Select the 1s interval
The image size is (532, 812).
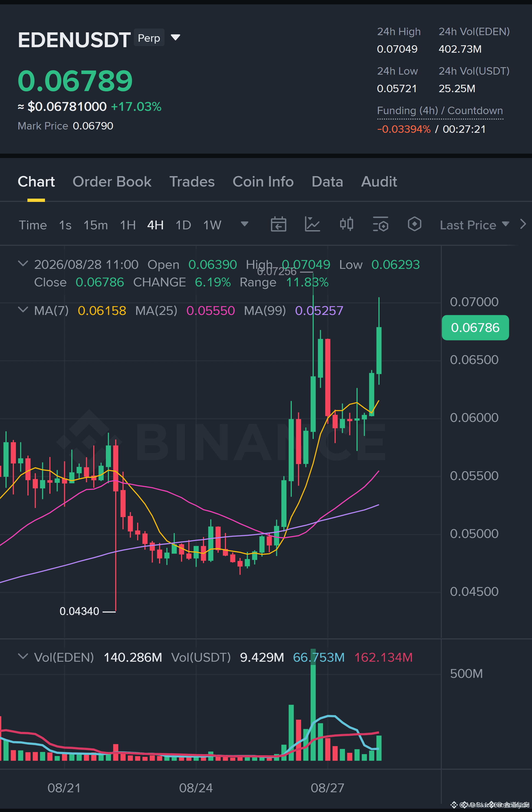tap(65, 225)
